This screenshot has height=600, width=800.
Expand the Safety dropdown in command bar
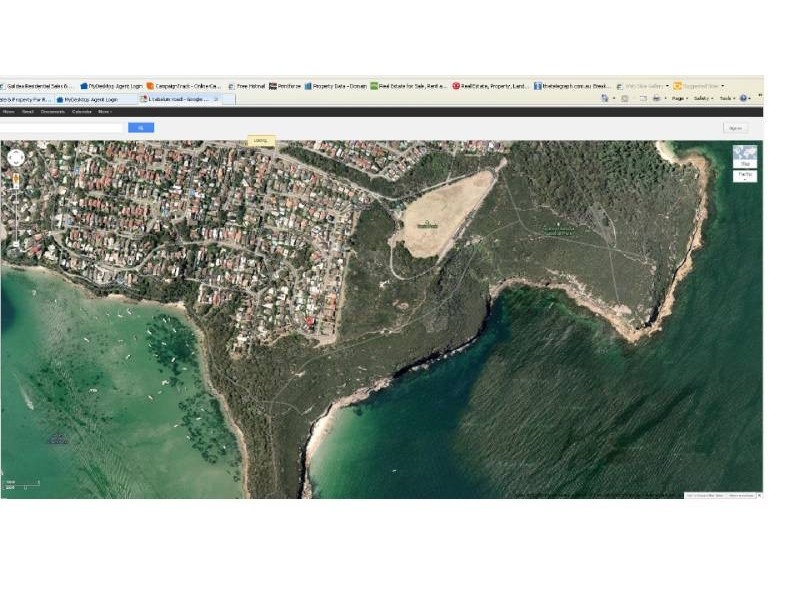(x=703, y=99)
